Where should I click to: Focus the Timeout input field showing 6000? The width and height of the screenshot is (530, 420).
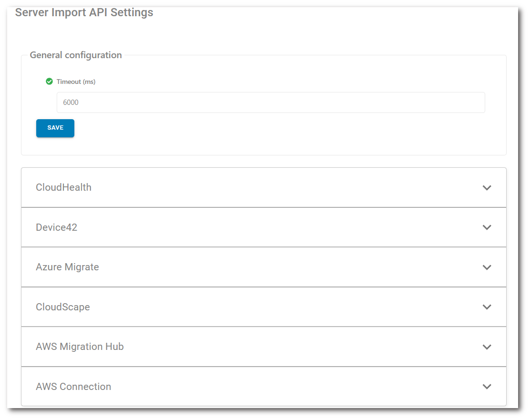coord(270,102)
